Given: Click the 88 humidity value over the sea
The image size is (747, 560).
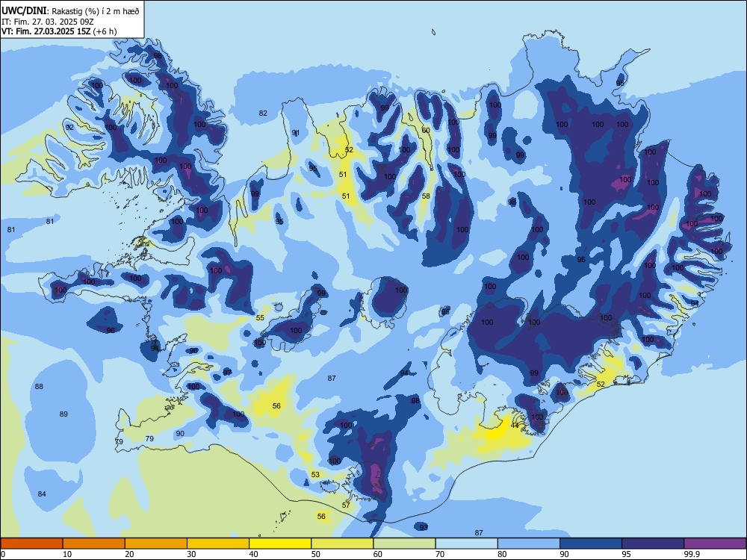Looking at the screenshot, I should 39,386.
